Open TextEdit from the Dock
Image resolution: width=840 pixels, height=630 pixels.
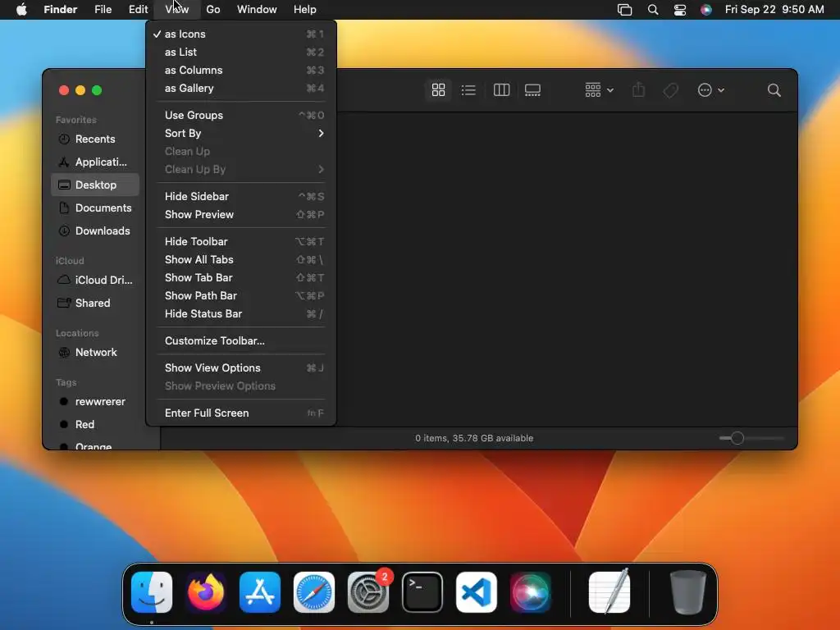point(609,592)
